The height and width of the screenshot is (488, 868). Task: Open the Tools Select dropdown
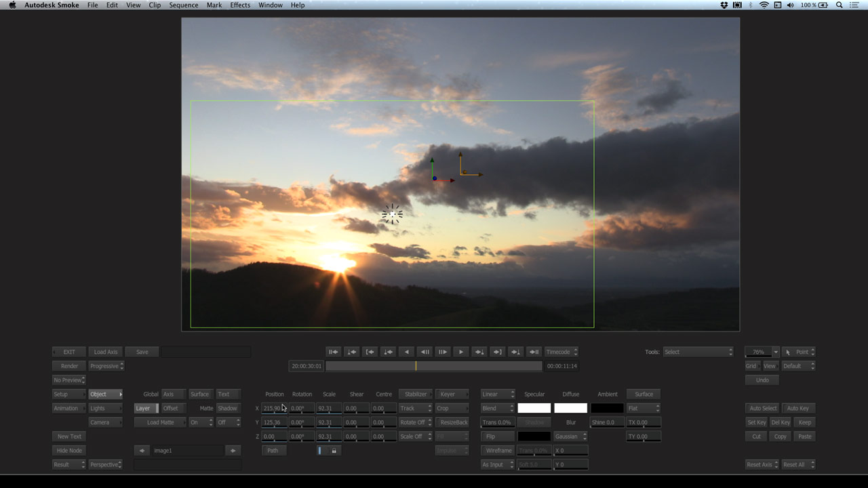pyautogui.click(x=698, y=352)
